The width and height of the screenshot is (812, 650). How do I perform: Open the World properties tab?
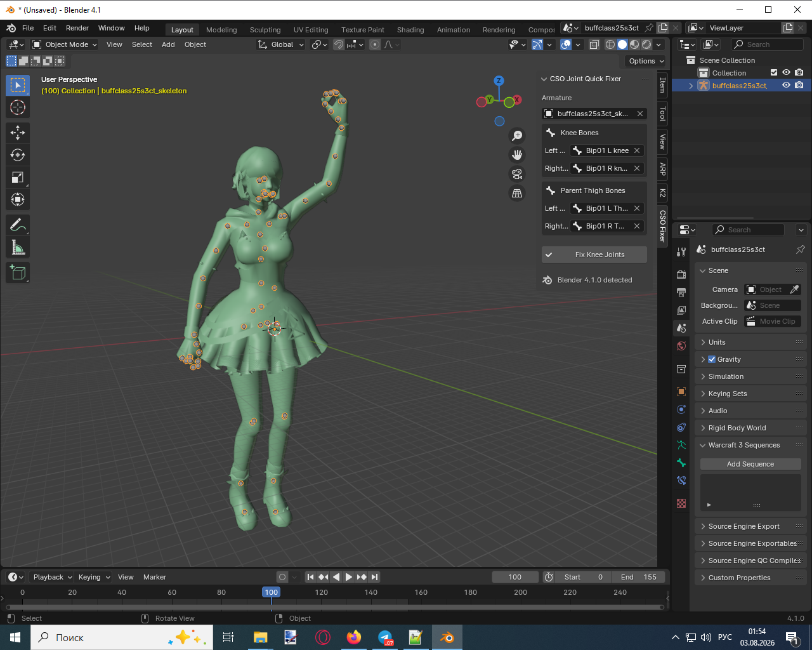681,346
